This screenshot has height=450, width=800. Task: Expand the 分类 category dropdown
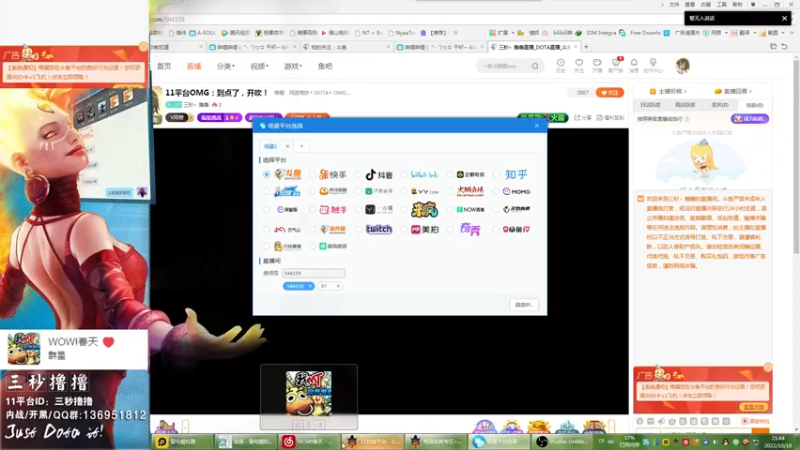pos(226,66)
